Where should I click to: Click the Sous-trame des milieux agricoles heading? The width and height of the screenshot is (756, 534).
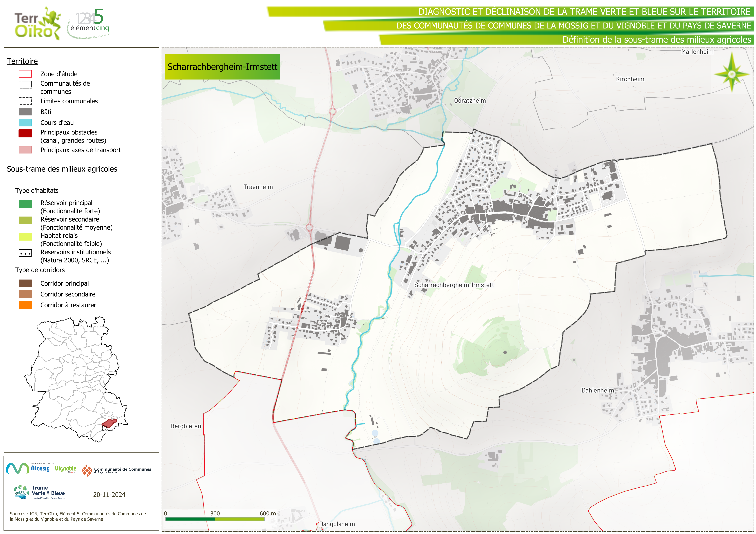click(x=62, y=169)
